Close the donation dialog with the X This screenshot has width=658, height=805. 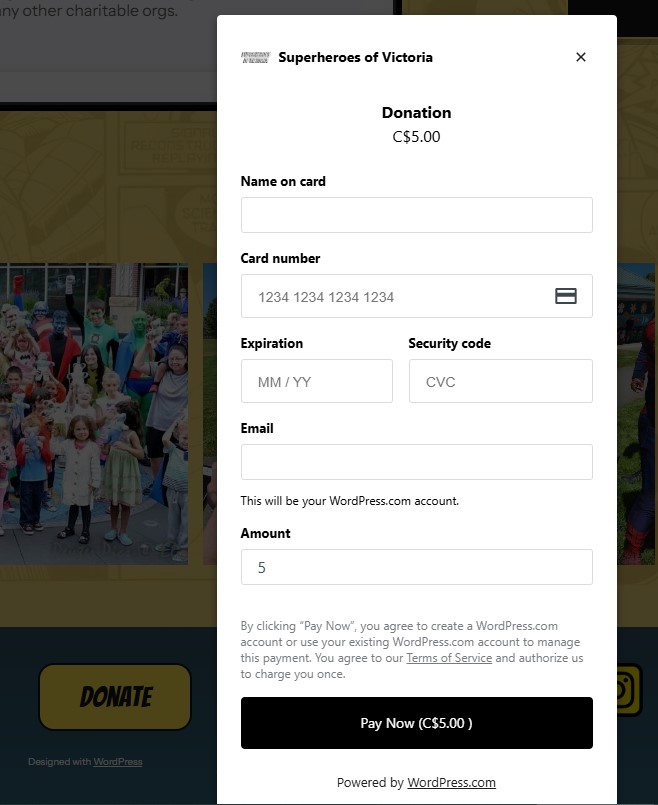pyautogui.click(x=580, y=57)
